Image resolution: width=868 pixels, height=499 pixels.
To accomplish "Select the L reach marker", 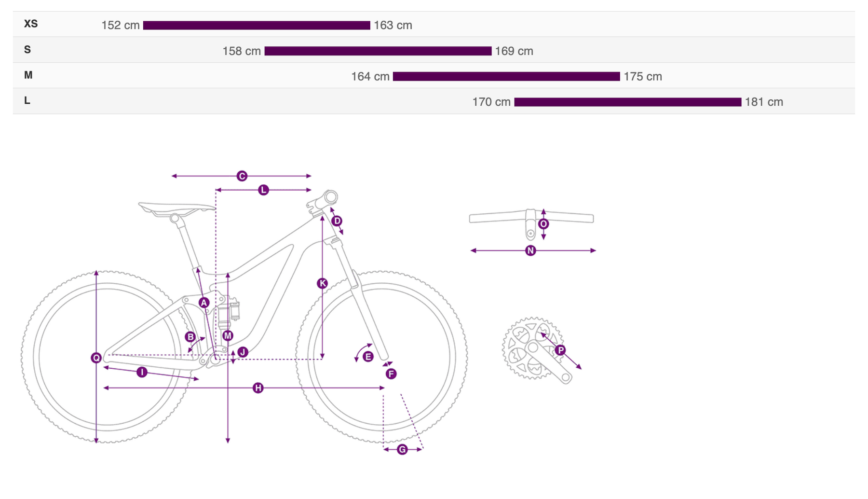I will [x=263, y=190].
